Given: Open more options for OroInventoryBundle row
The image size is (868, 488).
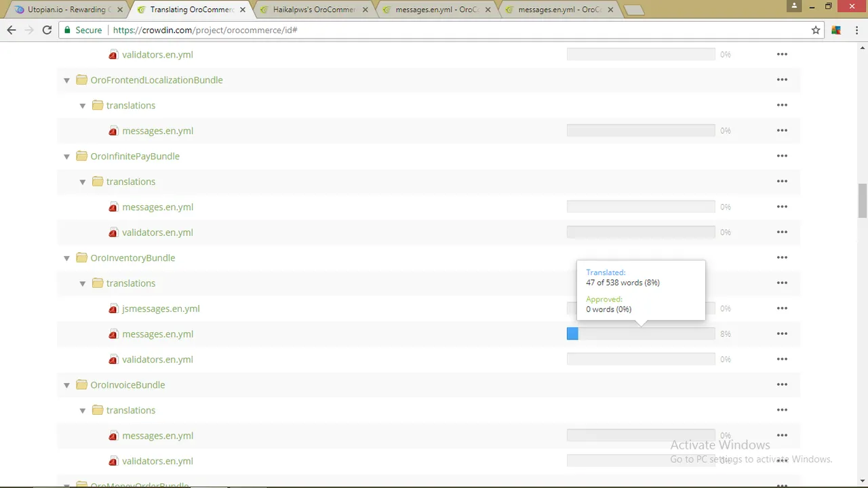Looking at the screenshot, I should click(x=782, y=258).
